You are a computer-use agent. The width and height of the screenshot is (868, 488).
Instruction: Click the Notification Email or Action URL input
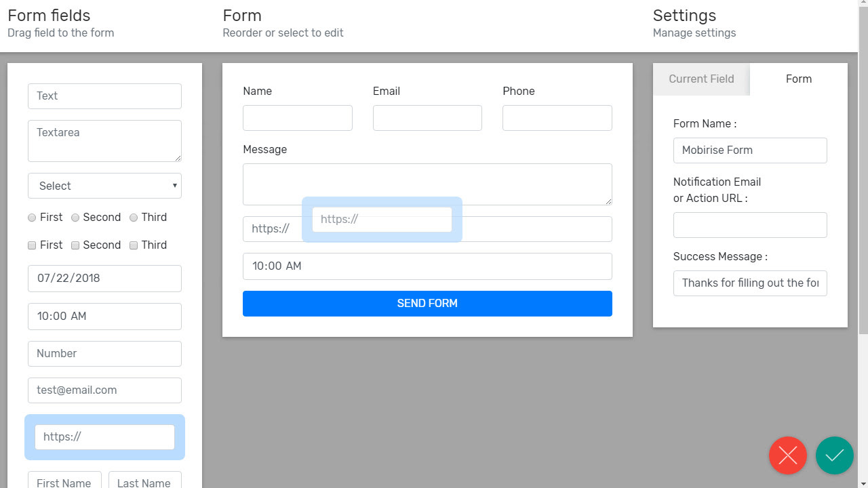[x=750, y=225]
